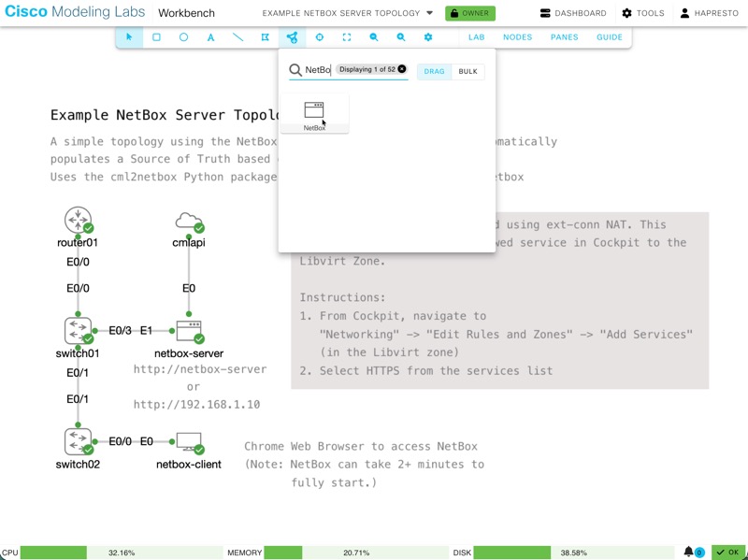This screenshot has width=748, height=560.
Task: Select the pointer selection arrow tool
Action: tap(131, 37)
